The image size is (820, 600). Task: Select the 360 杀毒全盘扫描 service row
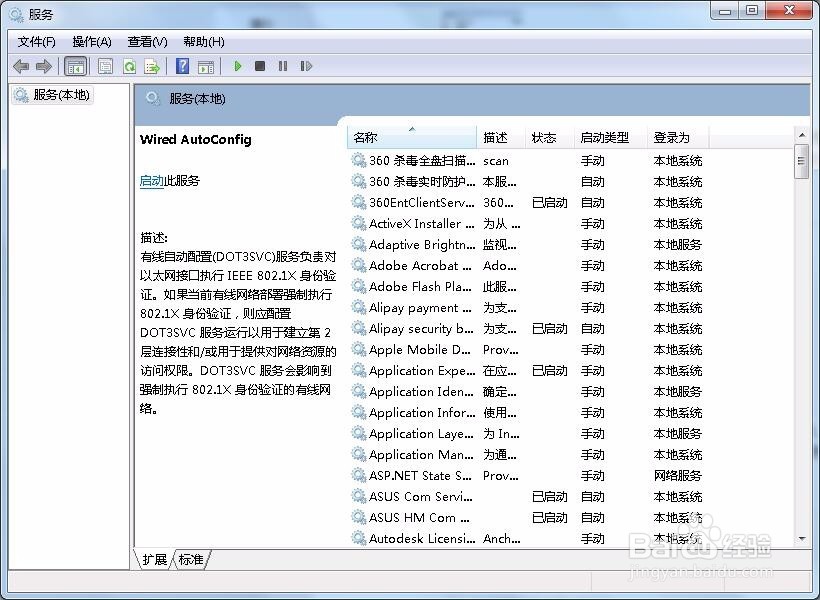click(x=527, y=161)
